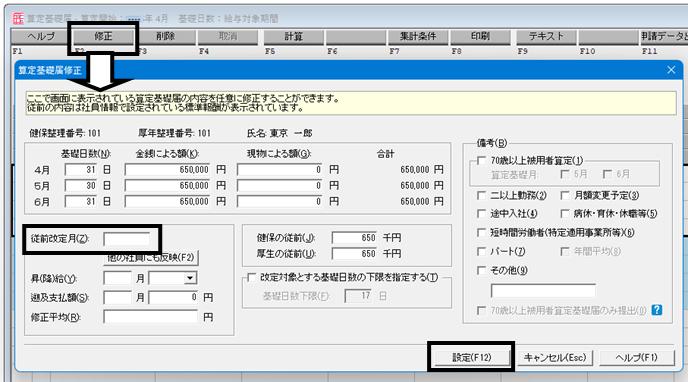The image size is (688, 382).
Task: Check 月額変更予定(3) option
Action: 565,195
